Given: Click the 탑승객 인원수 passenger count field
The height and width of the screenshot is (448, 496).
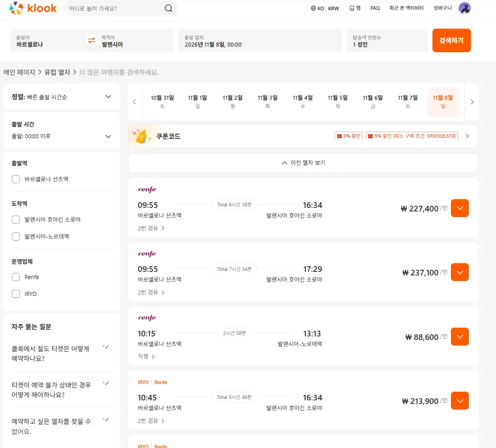Looking at the screenshot, I should coord(387,41).
